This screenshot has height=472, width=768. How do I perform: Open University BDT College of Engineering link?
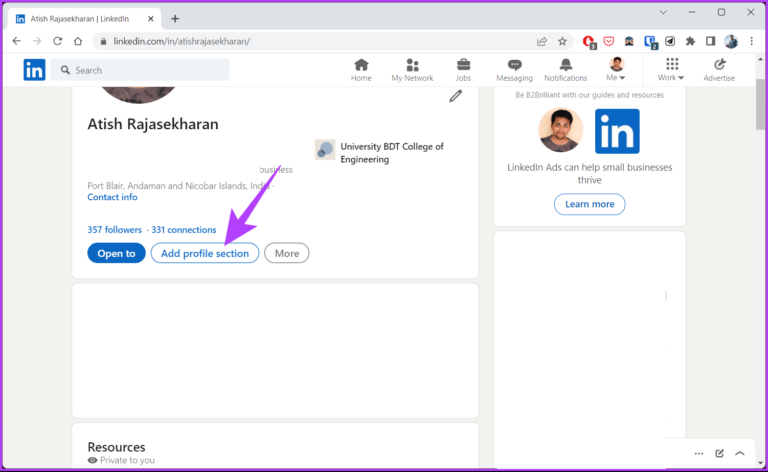[x=392, y=153]
